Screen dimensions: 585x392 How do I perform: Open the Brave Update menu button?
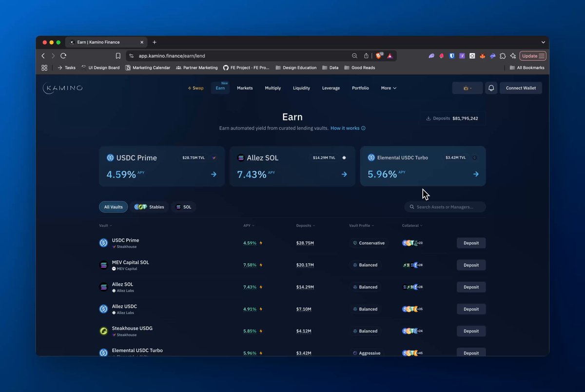[533, 56]
